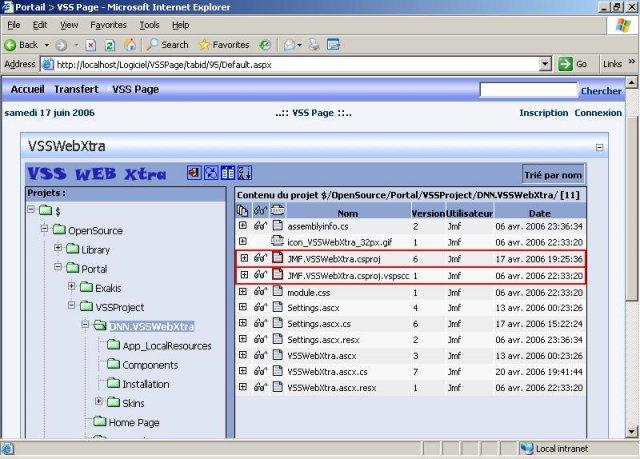
Task: Expand the Skins folder node
Action: [x=99, y=402]
